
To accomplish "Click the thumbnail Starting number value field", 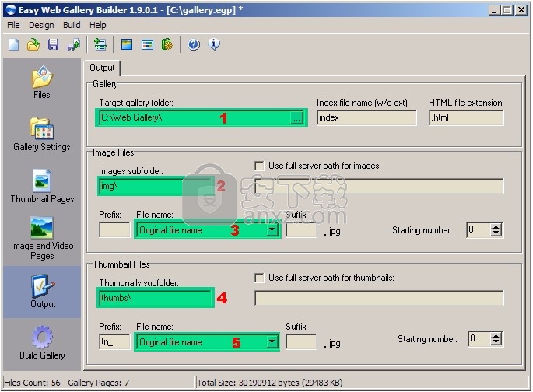I will click(x=479, y=338).
